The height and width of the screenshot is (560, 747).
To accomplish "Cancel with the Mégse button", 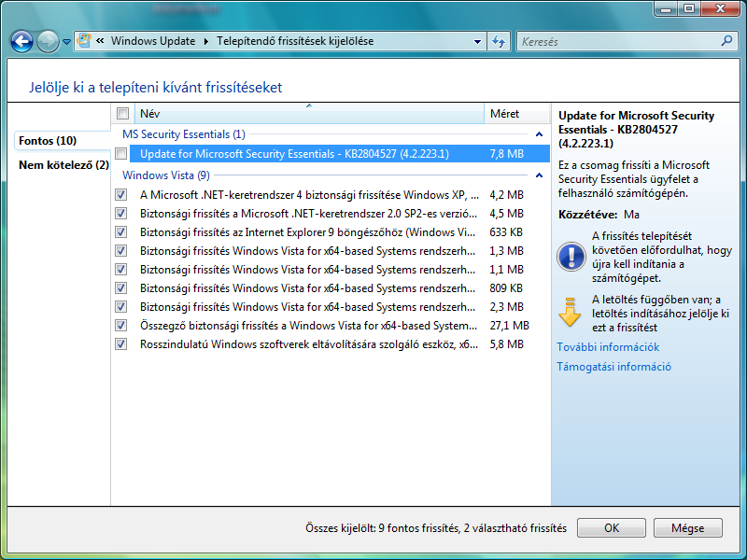I will pos(687,527).
